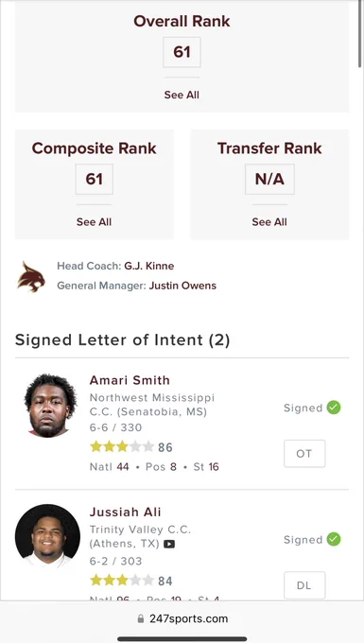Click Amari Smith's green signed checkmark
This screenshot has height=643, width=364.
click(334, 408)
